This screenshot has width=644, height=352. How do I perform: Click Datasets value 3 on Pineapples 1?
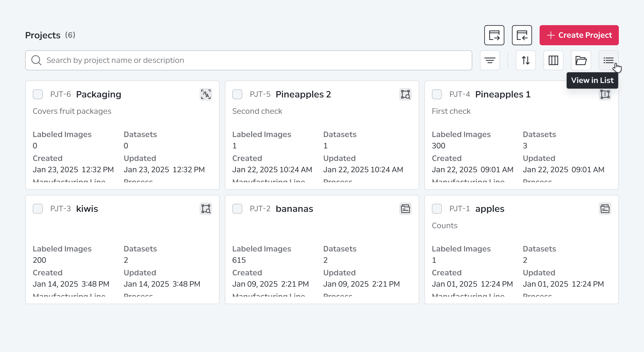525,146
